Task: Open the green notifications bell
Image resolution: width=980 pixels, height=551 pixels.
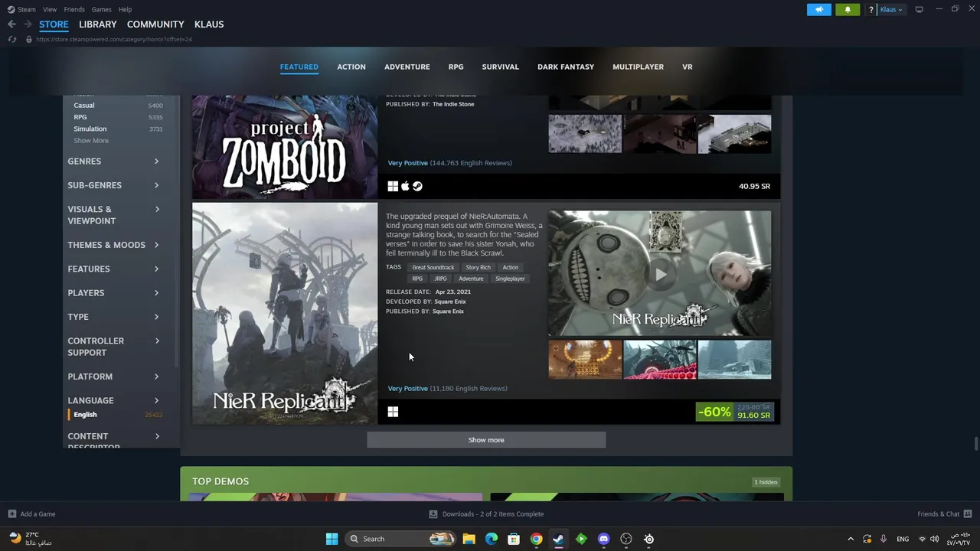Action: [x=848, y=9]
